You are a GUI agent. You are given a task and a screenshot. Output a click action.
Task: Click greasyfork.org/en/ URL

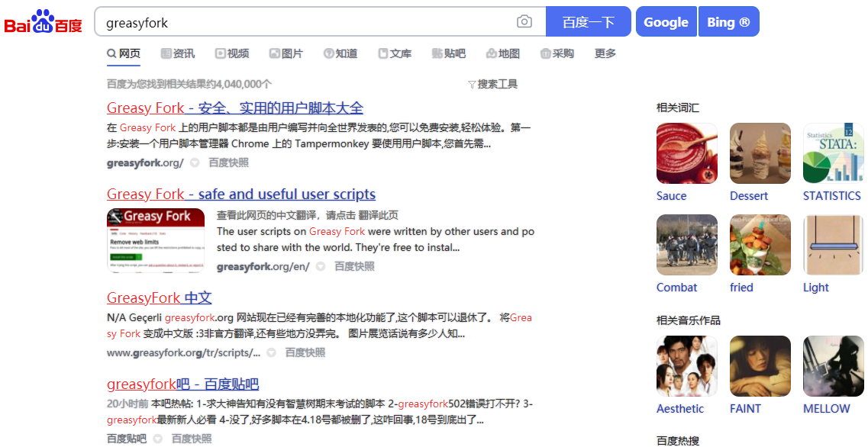tap(263, 267)
